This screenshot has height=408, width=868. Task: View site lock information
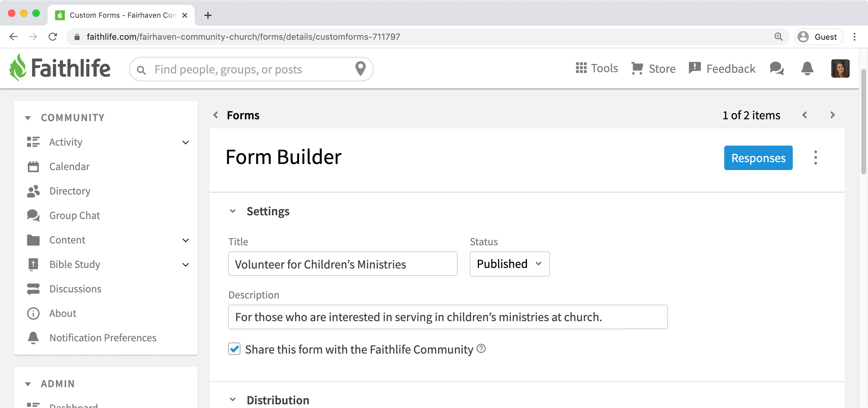(x=77, y=37)
